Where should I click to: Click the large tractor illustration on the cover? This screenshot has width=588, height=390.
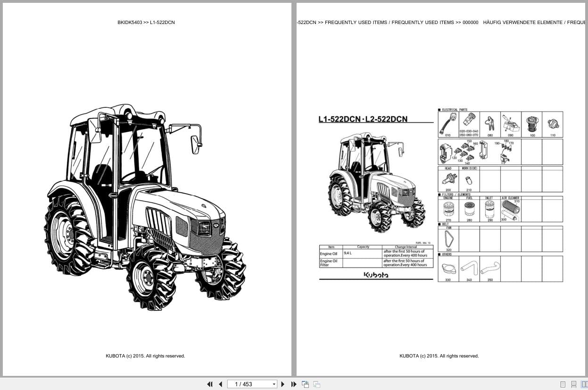pyautogui.click(x=145, y=207)
